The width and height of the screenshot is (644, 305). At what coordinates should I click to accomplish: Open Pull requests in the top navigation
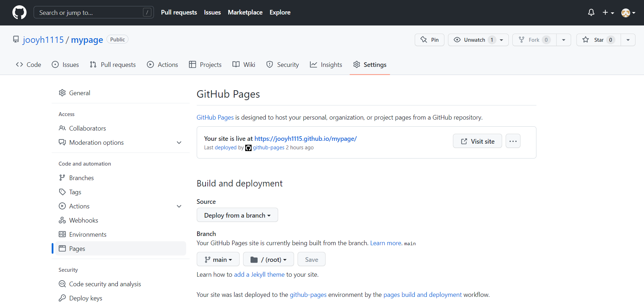click(x=179, y=12)
